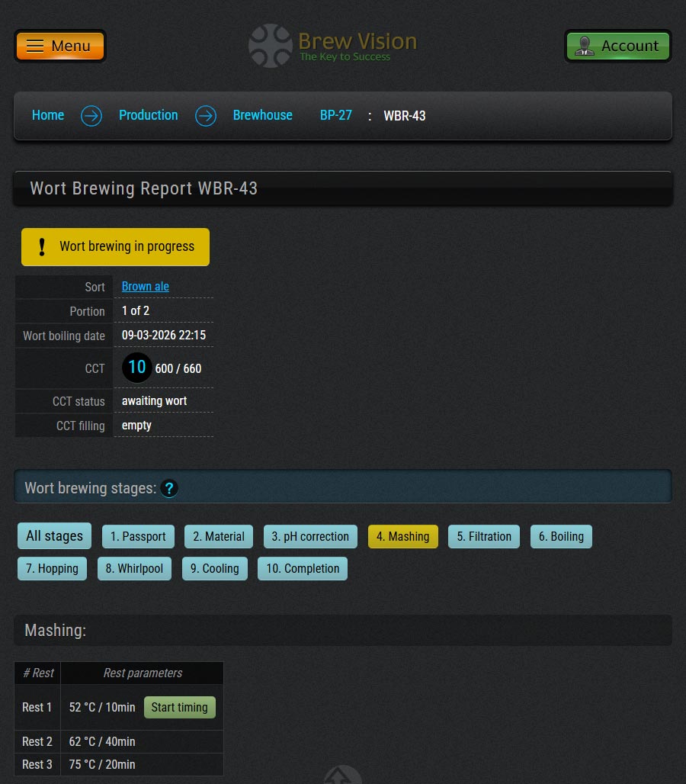Switch to the 1. Passport stage
The height and width of the screenshot is (784, 686).
coord(138,537)
